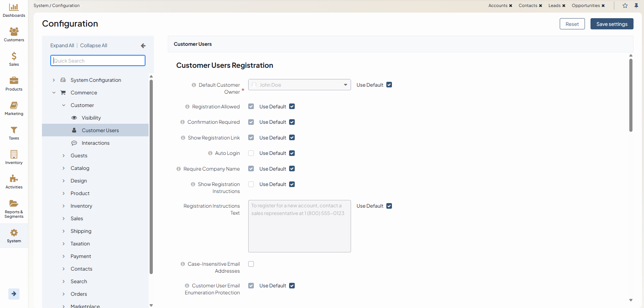Uncheck Use Default for Registration Allowed
This screenshot has width=644, height=308.
point(292,107)
